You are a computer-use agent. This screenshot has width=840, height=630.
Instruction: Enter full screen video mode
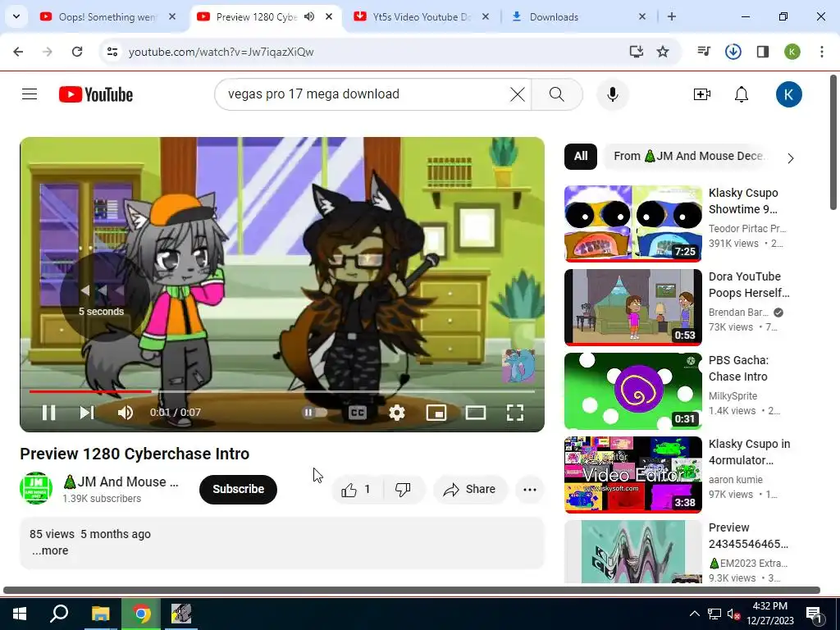tap(515, 413)
